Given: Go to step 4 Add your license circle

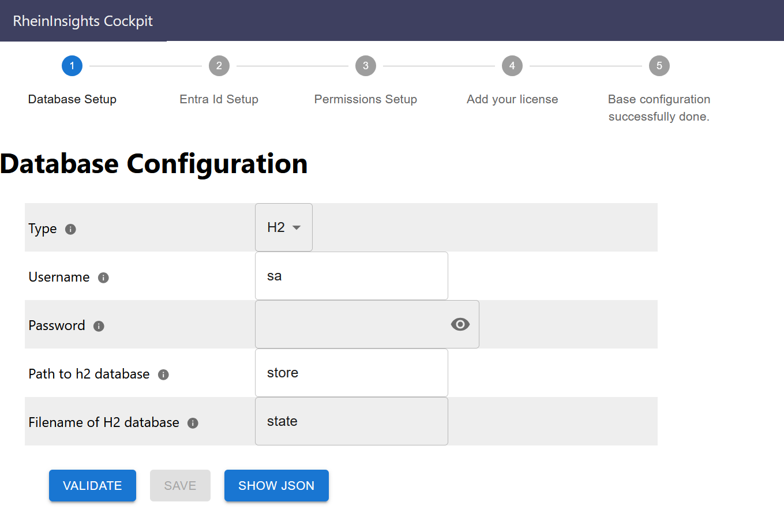Looking at the screenshot, I should click(x=512, y=66).
